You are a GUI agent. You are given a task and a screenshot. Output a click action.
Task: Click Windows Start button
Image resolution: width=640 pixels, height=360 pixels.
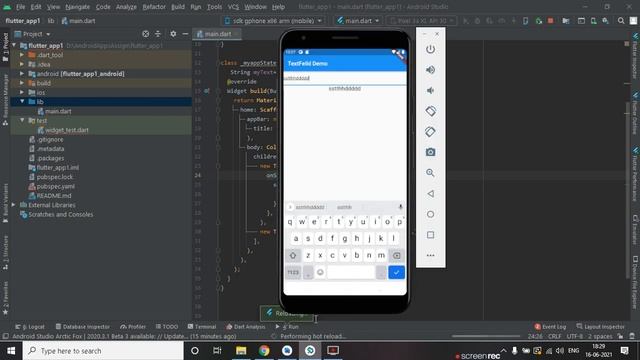pos(11,351)
